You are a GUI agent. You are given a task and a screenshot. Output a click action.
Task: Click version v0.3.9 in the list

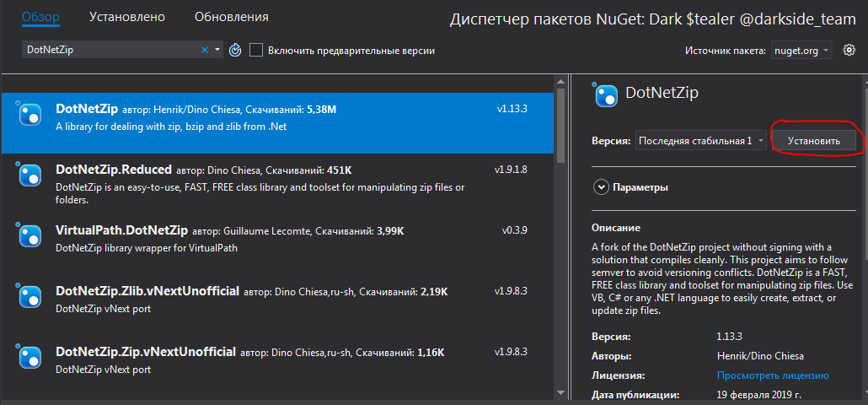(514, 230)
